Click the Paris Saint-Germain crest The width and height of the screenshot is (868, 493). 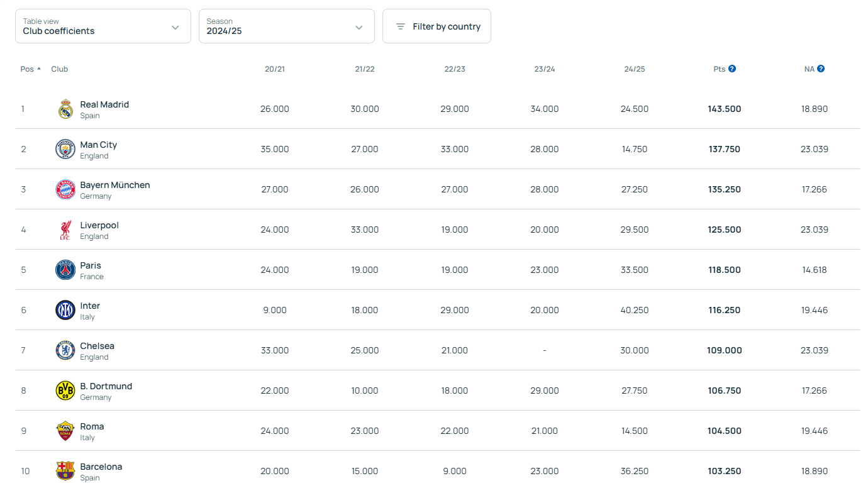tap(65, 270)
